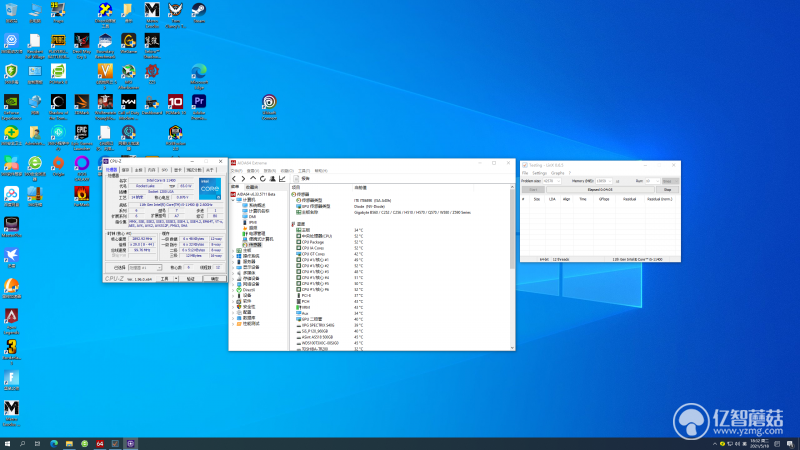Open LinX Problem size dropdown
The width and height of the screenshot is (800, 450).
(552, 181)
